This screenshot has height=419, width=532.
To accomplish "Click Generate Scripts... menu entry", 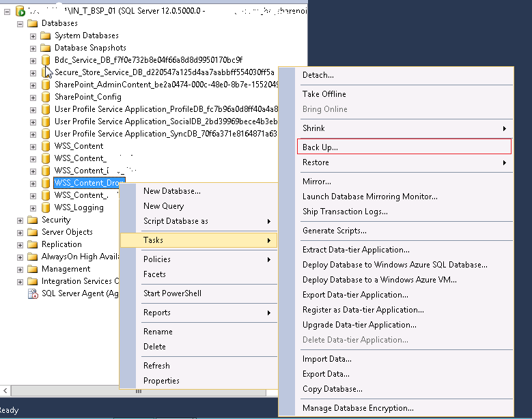I will tap(335, 231).
